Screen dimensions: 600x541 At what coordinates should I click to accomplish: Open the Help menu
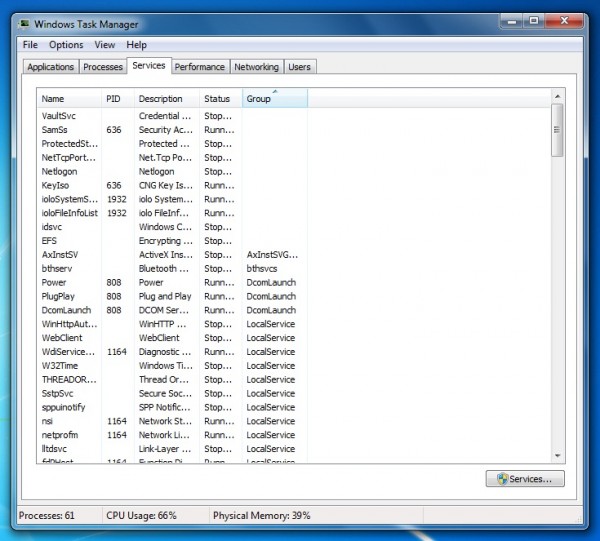136,45
